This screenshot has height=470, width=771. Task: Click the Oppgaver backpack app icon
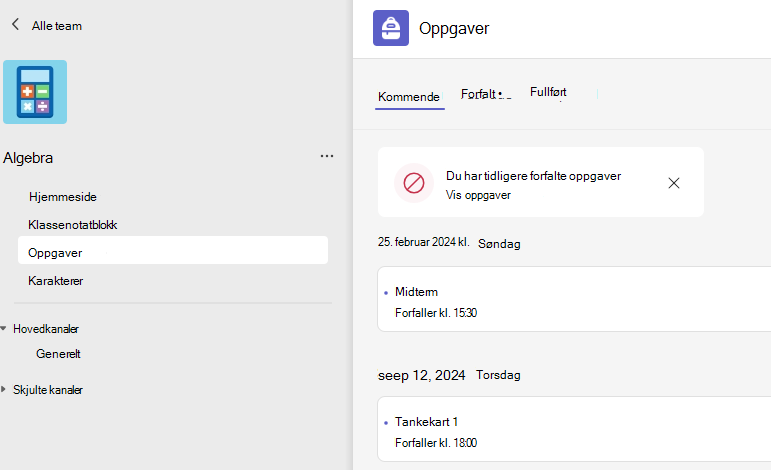coord(391,28)
